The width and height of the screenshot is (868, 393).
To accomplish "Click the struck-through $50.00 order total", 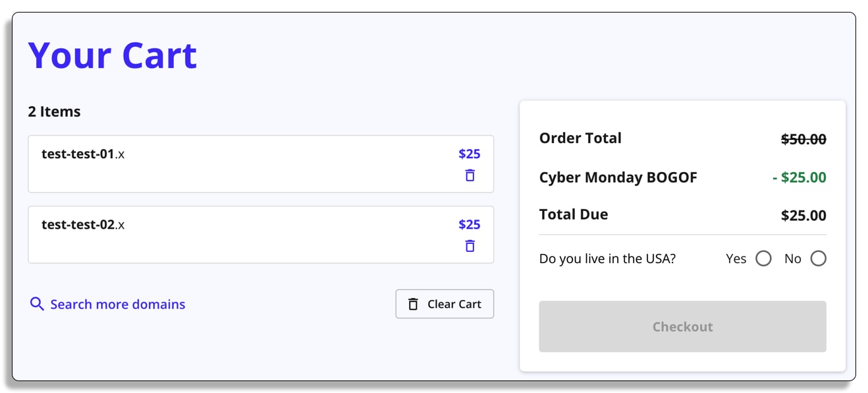I will [x=803, y=139].
